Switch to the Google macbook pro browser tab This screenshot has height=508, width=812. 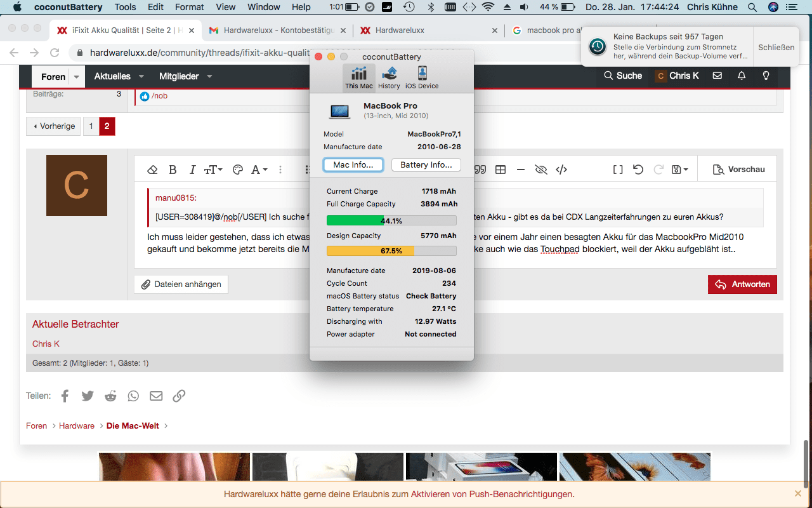(546, 30)
